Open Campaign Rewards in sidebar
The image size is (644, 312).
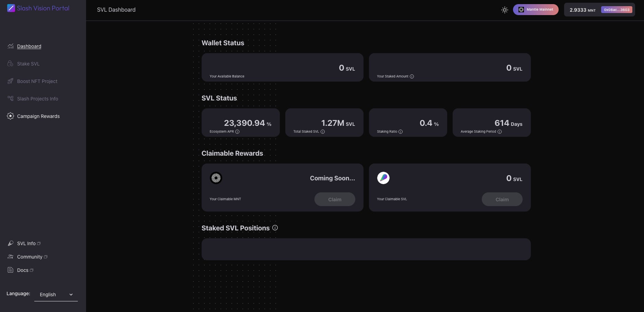tap(38, 116)
